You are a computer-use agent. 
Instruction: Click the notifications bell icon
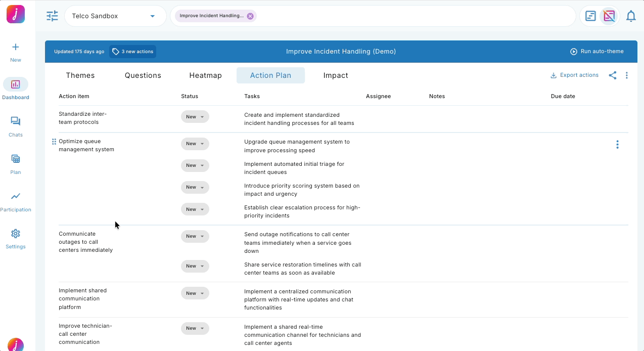click(x=631, y=16)
